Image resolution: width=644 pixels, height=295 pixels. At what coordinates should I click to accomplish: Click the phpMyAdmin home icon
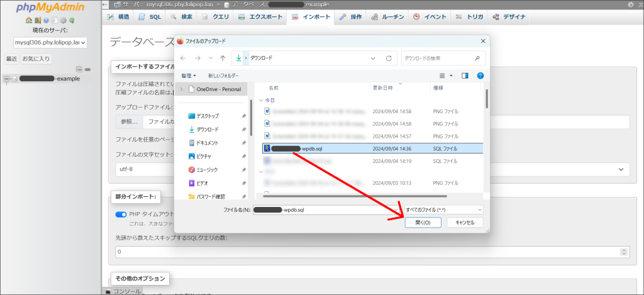click(28, 19)
